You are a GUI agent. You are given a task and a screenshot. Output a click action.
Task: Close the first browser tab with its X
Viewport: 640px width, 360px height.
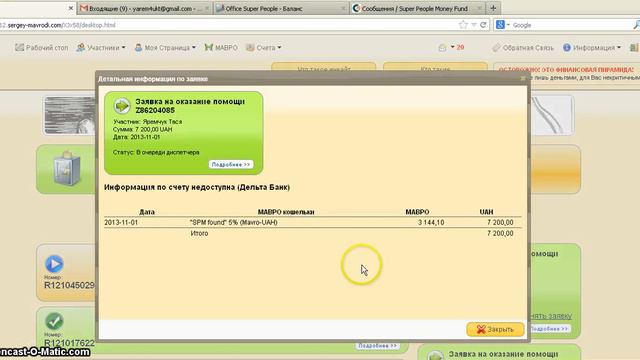(71, 8)
